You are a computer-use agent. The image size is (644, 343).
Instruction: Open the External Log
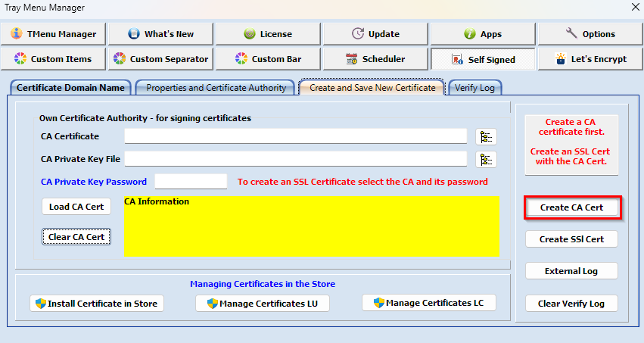pyautogui.click(x=571, y=271)
